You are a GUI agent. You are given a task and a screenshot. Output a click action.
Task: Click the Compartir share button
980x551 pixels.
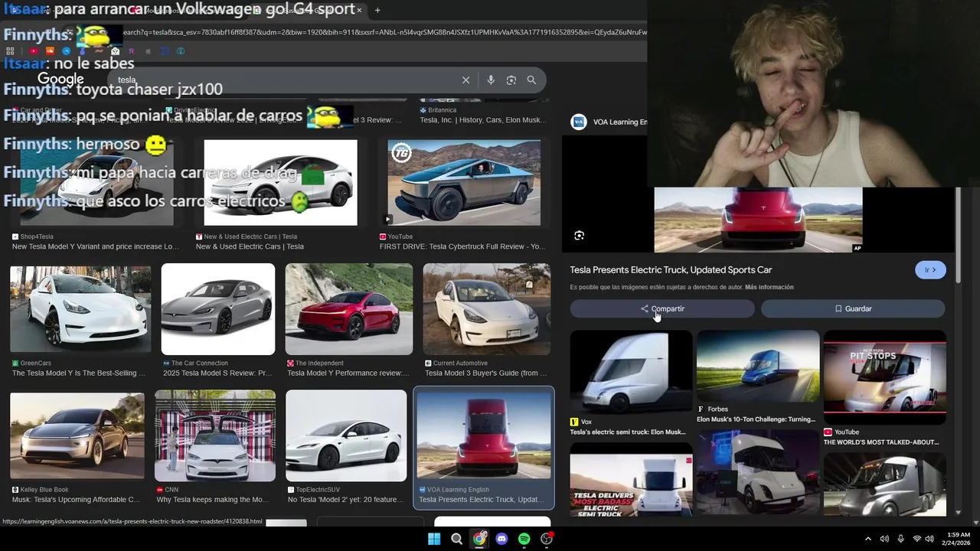click(662, 308)
